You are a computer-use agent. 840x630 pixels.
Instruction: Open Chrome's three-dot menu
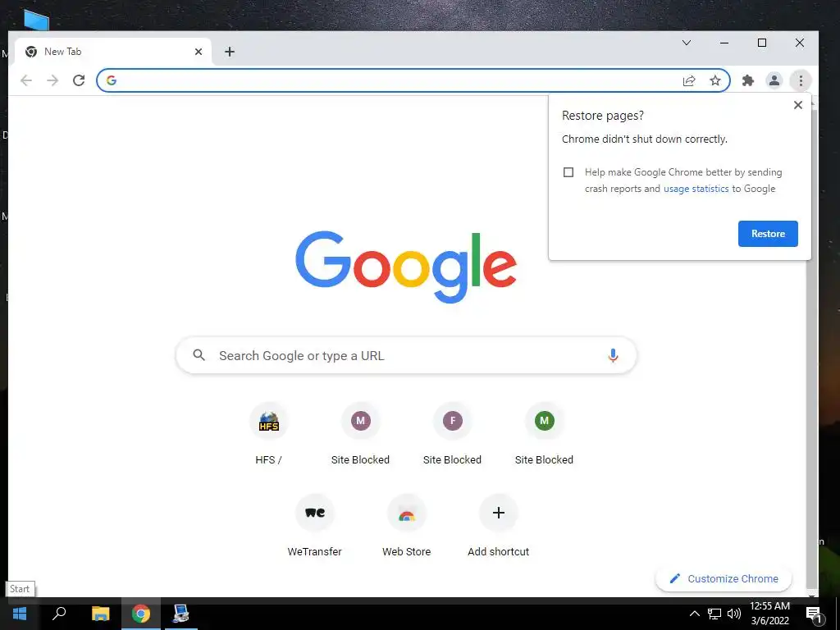click(801, 80)
